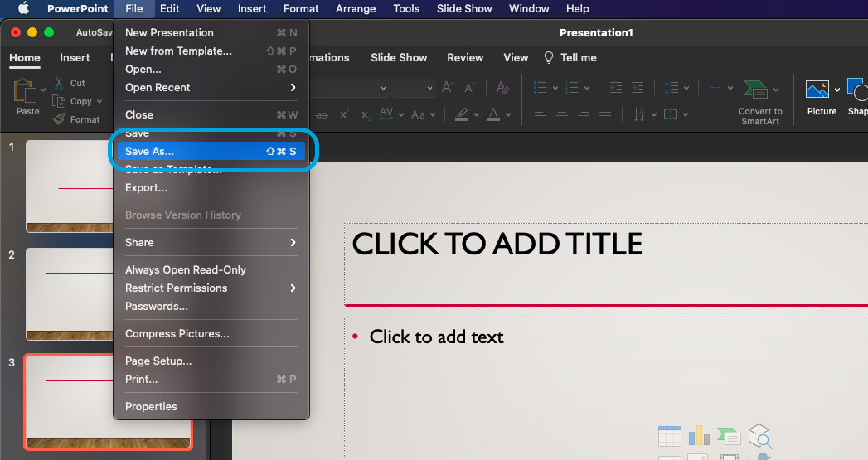
Task: Choose New from Template... entry
Action: (x=211, y=51)
